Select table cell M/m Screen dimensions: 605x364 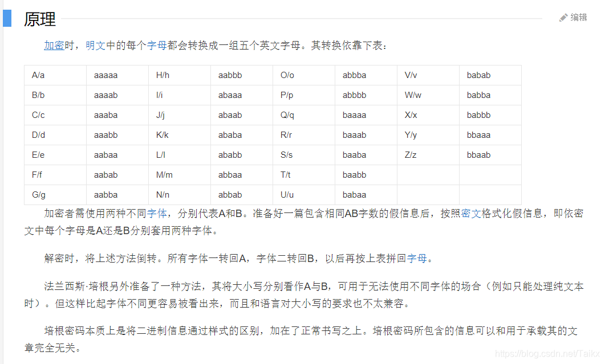(x=180, y=175)
